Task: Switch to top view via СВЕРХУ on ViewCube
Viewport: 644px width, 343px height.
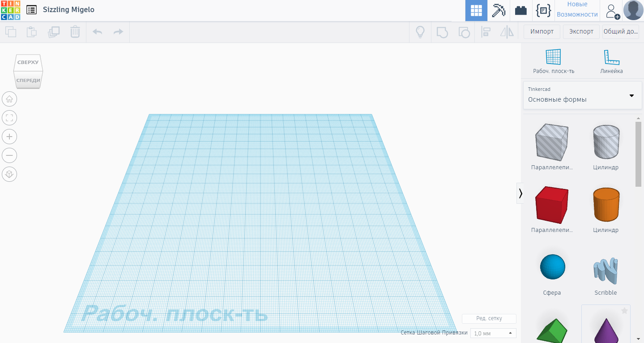Action: click(x=28, y=62)
